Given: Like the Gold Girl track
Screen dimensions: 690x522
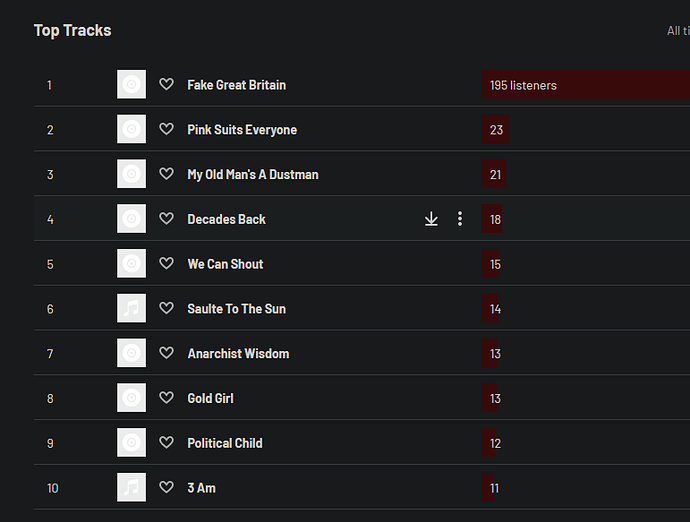Looking at the screenshot, I should [x=167, y=398].
